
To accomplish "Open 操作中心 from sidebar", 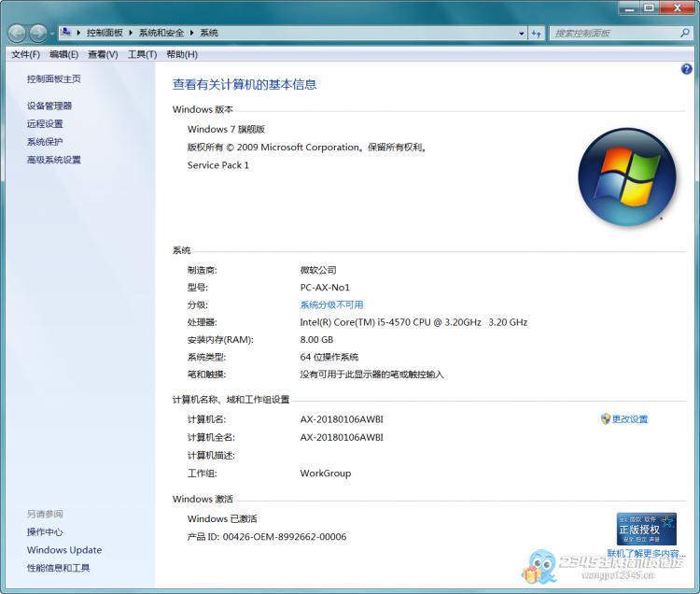I will point(45,532).
